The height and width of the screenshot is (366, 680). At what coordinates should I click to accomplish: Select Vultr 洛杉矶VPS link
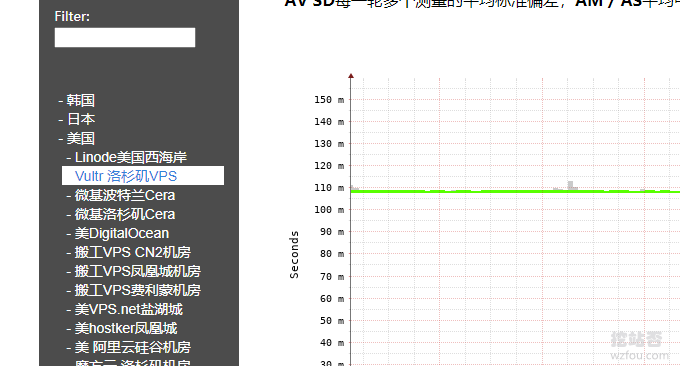(126, 176)
